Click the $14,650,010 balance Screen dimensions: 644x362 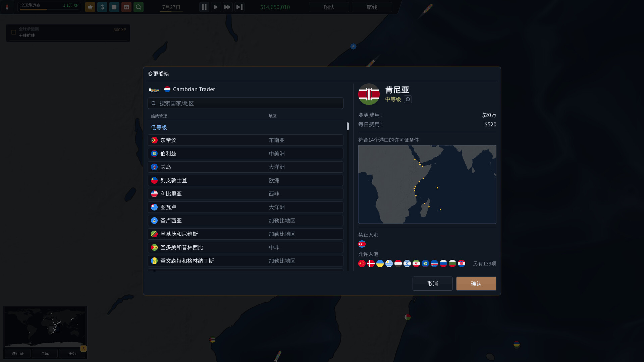pos(275,7)
